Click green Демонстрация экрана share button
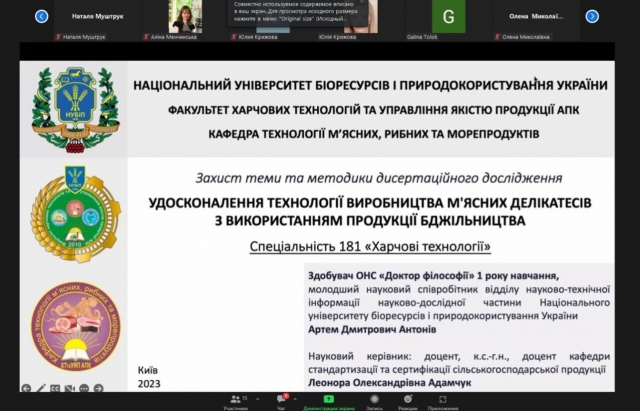Screen dimensions: 640x411 (x=329, y=402)
